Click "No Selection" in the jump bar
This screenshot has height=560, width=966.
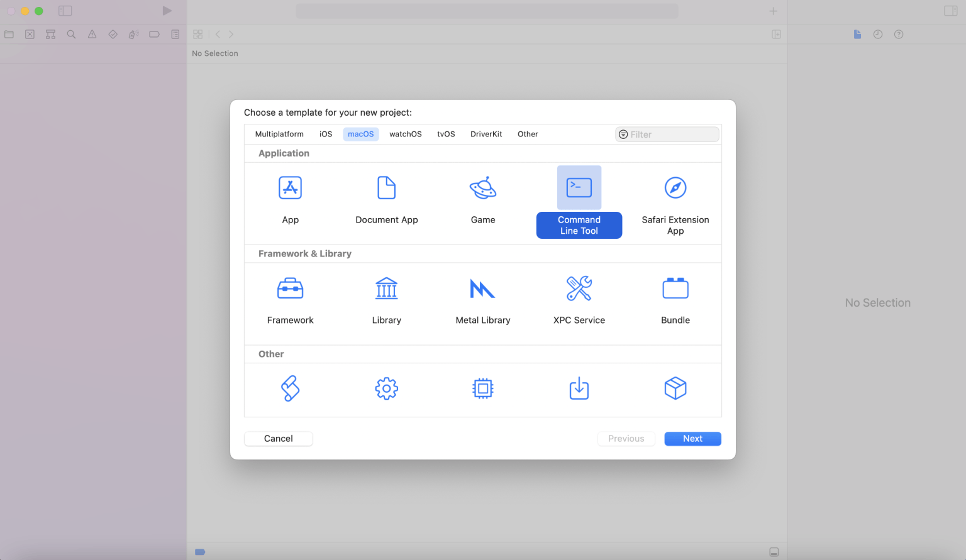[x=215, y=53]
